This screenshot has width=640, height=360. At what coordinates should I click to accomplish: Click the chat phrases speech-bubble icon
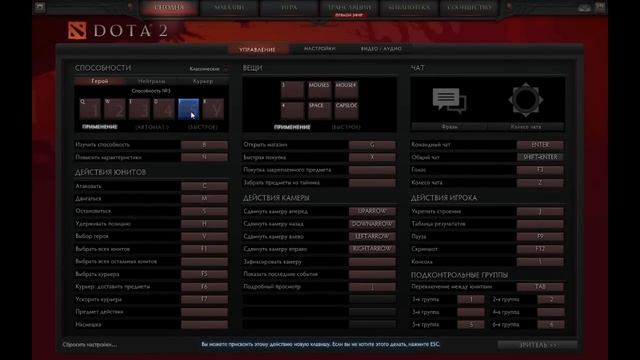(x=449, y=101)
